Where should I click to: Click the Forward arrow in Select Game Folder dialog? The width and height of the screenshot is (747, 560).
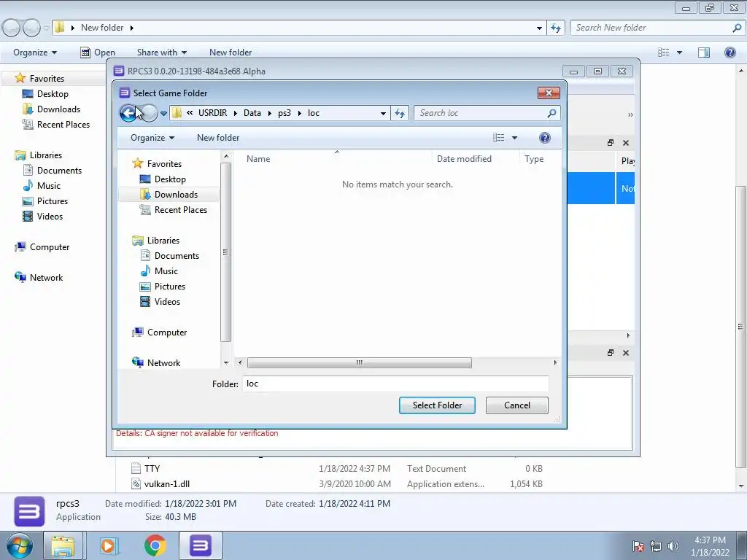click(x=149, y=113)
